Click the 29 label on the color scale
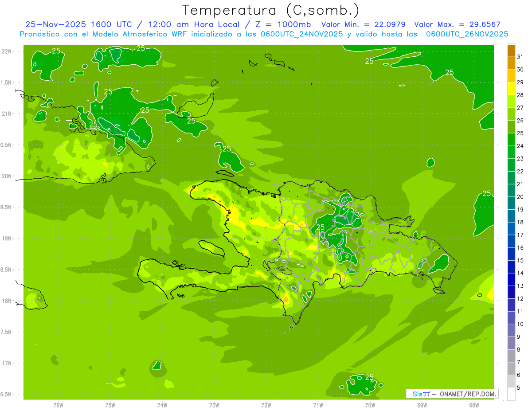The width and height of the screenshot is (532, 411). point(520,82)
